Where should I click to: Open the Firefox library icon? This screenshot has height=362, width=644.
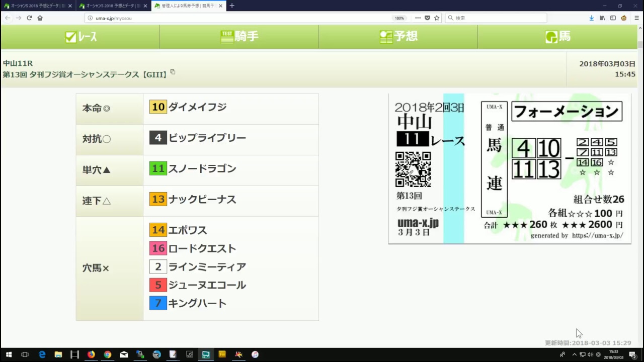(x=602, y=18)
